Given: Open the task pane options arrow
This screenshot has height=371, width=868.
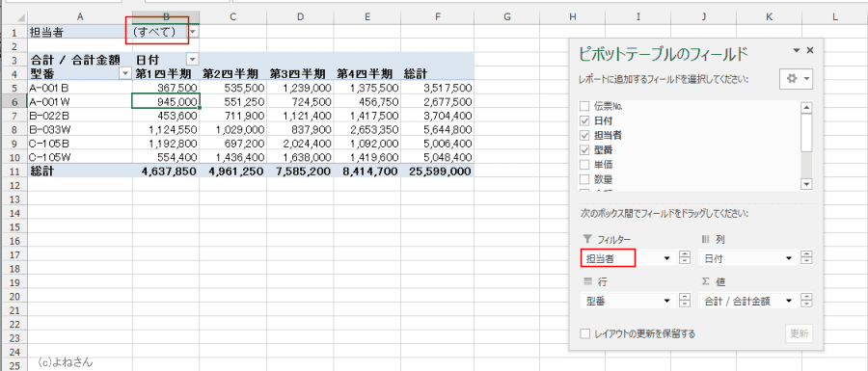Looking at the screenshot, I should click(798, 50).
